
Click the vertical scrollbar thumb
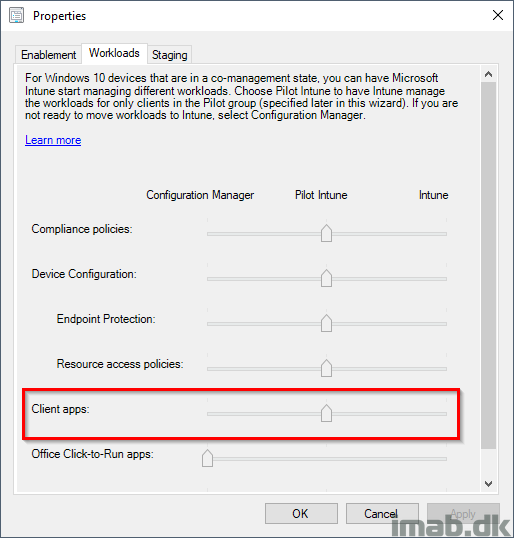pos(489,265)
